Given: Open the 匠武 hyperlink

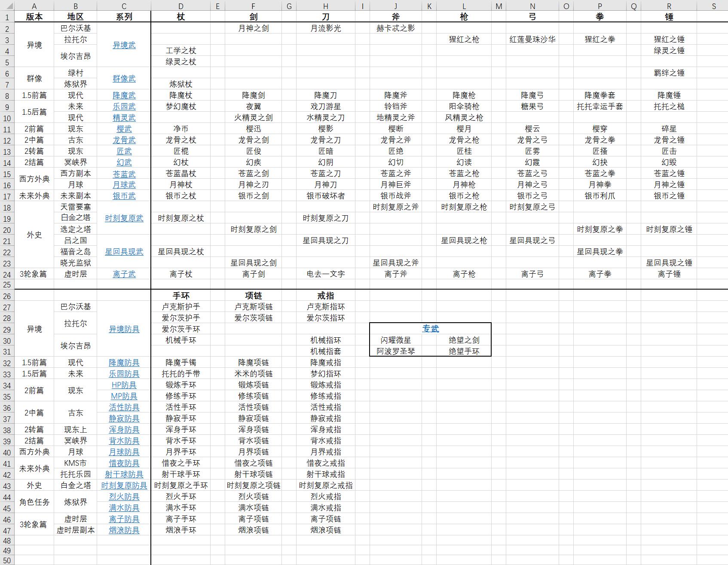Looking at the screenshot, I should click(124, 151).
